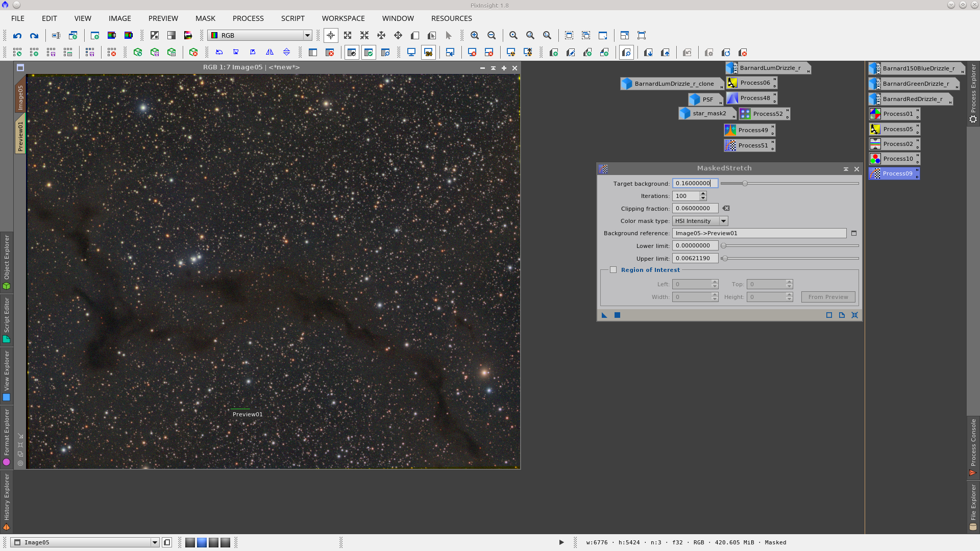Click the Upper limit input field
Viewport: 980px width, 551px height.
click(695, 258)
